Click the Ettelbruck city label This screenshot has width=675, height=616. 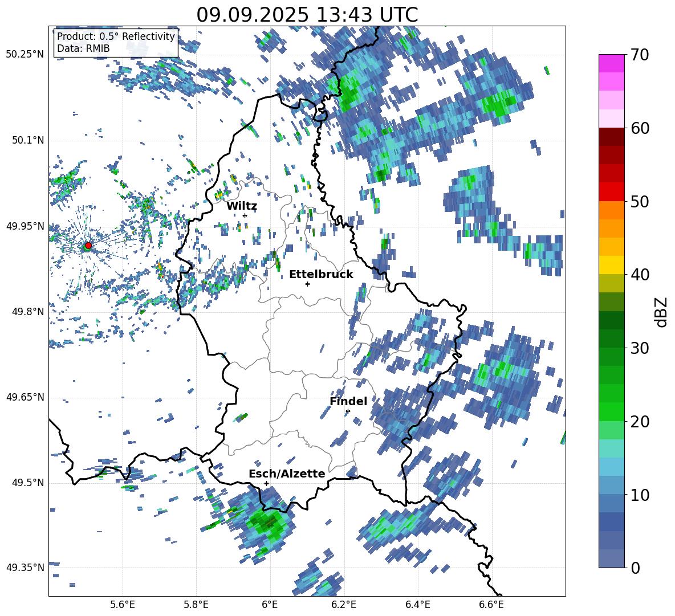pos(321,275)
